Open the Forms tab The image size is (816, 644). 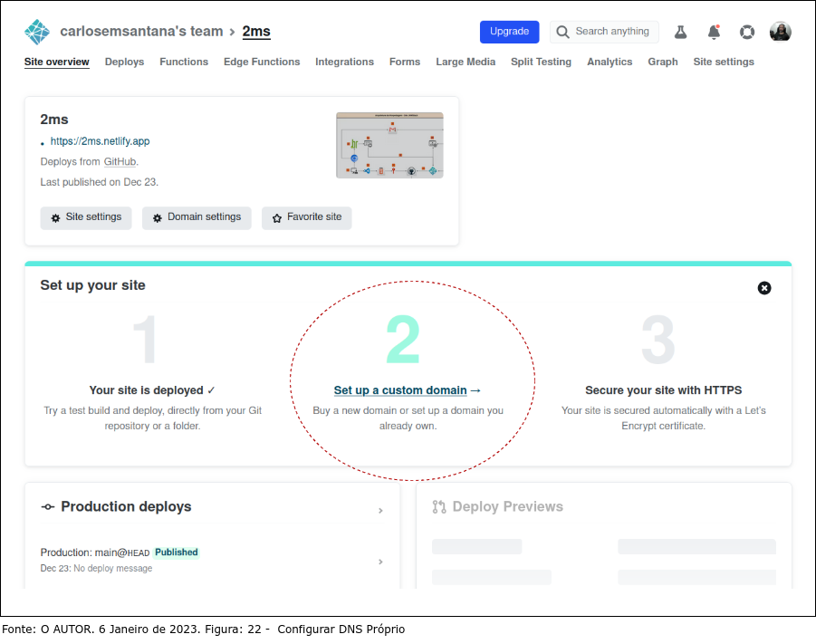pyautogui.click(x=404, y=62)
